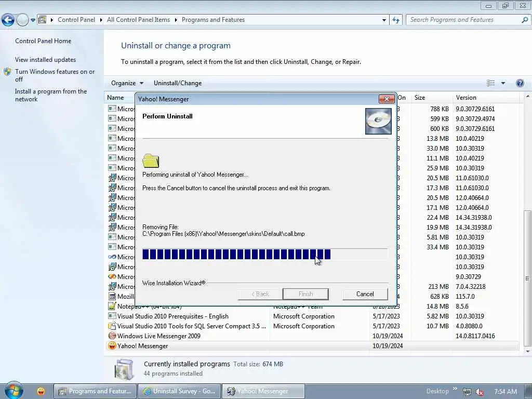Click the Cancel button in the dialog
The height and width of the screenshot is (399, 532).
pyautogui.click(x=365, y=294)
